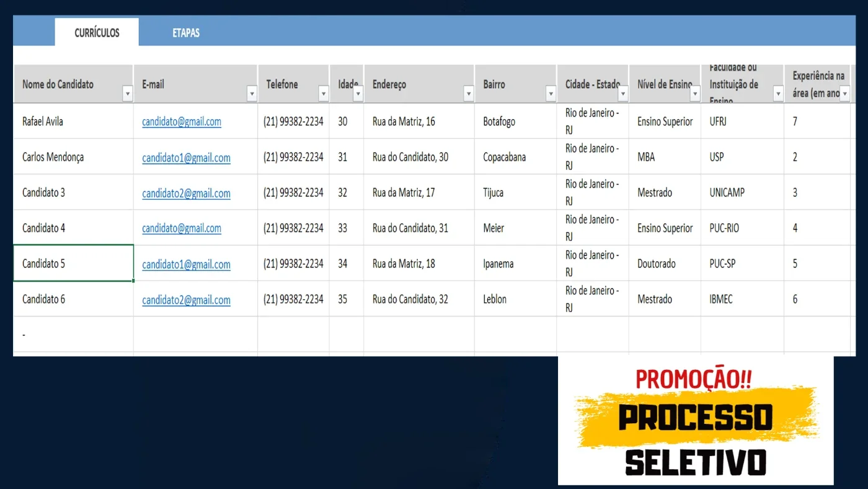This screenshot has width=868, height=489.
Task: Click the PROMOÇÃO Processo Seletivo banner
Action: [x=696, y=420]
